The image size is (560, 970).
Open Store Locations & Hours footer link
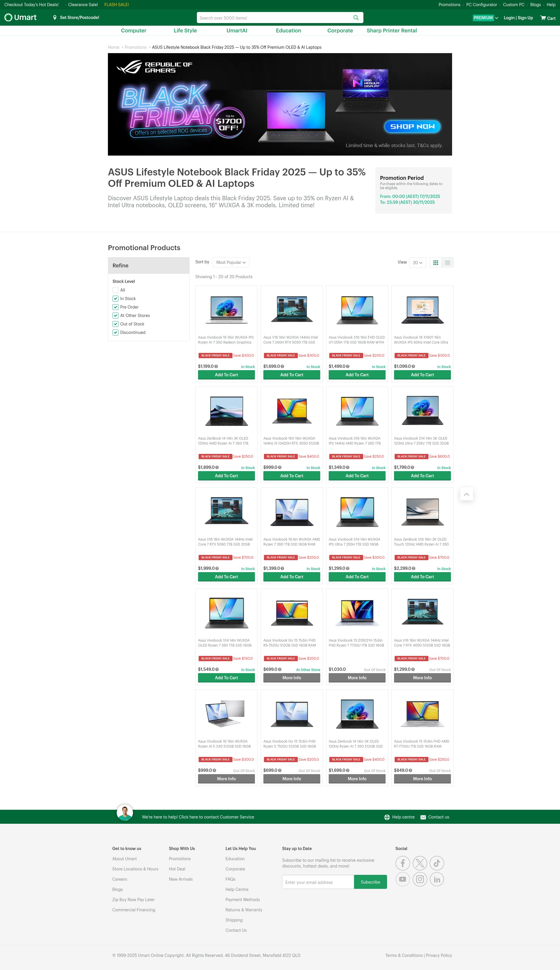pyautogui.click(x=135, y=869)
